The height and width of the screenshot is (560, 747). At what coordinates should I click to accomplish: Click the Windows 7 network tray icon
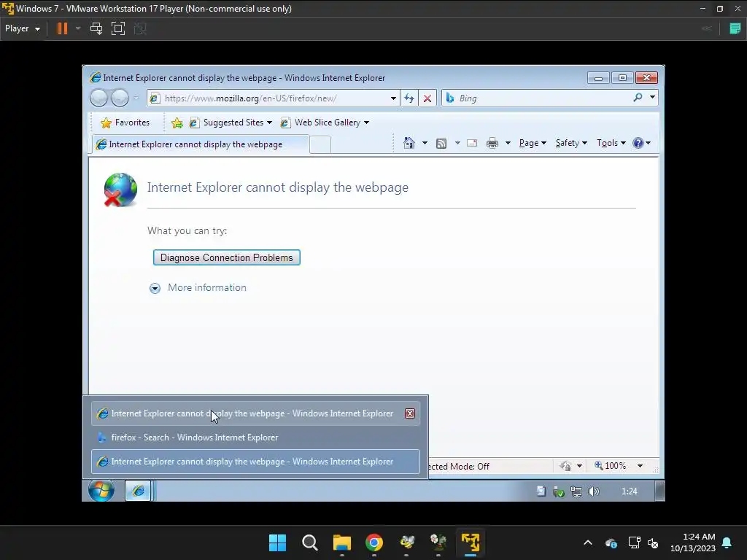click(576, 491)
